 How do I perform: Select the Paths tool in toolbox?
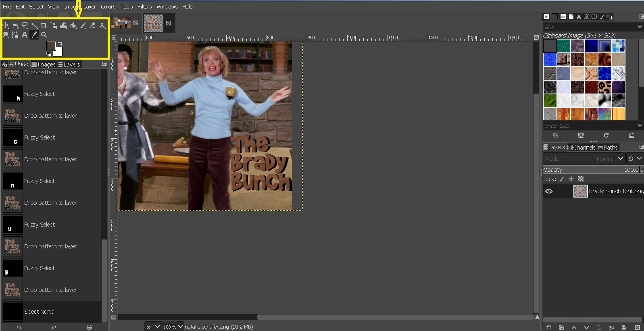point(15,35)
